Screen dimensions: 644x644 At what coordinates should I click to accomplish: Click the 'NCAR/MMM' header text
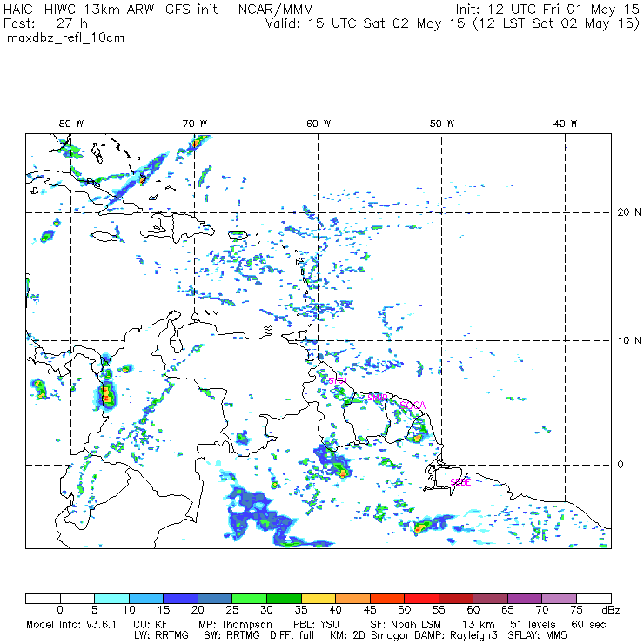click(x=276, y=10)
